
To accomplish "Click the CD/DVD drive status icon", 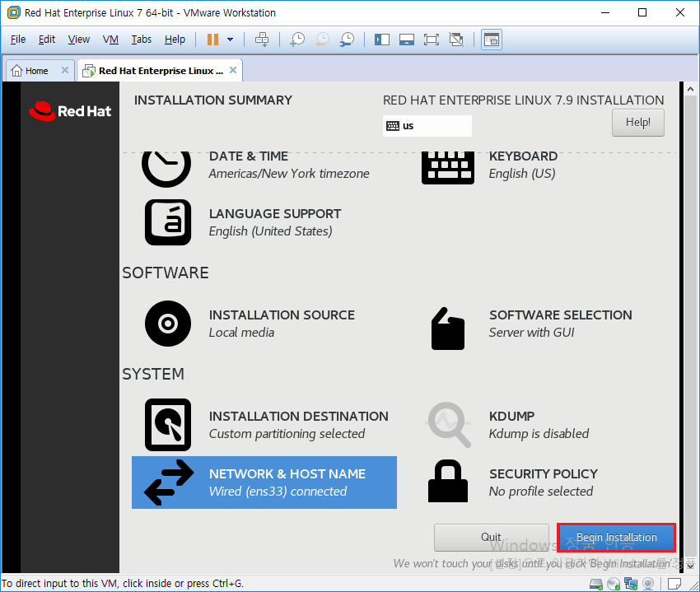I will pyautogui.click(x=614, y=584).
